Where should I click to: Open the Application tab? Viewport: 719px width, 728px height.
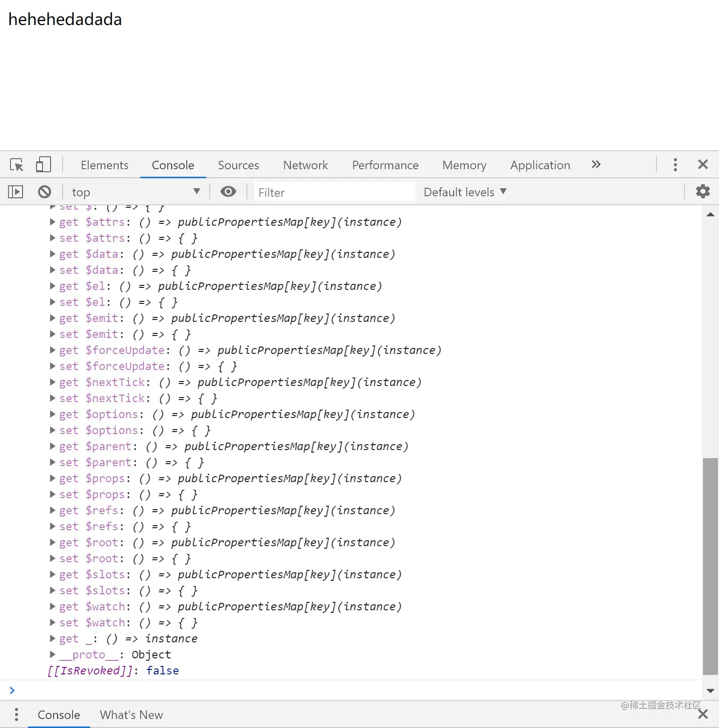coord(540,165)
